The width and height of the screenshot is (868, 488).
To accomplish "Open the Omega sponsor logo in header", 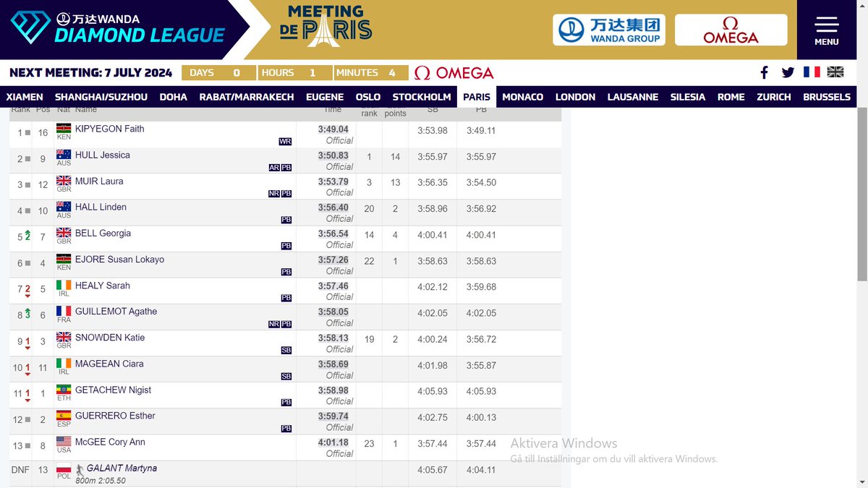I will [x=731, y=30].
